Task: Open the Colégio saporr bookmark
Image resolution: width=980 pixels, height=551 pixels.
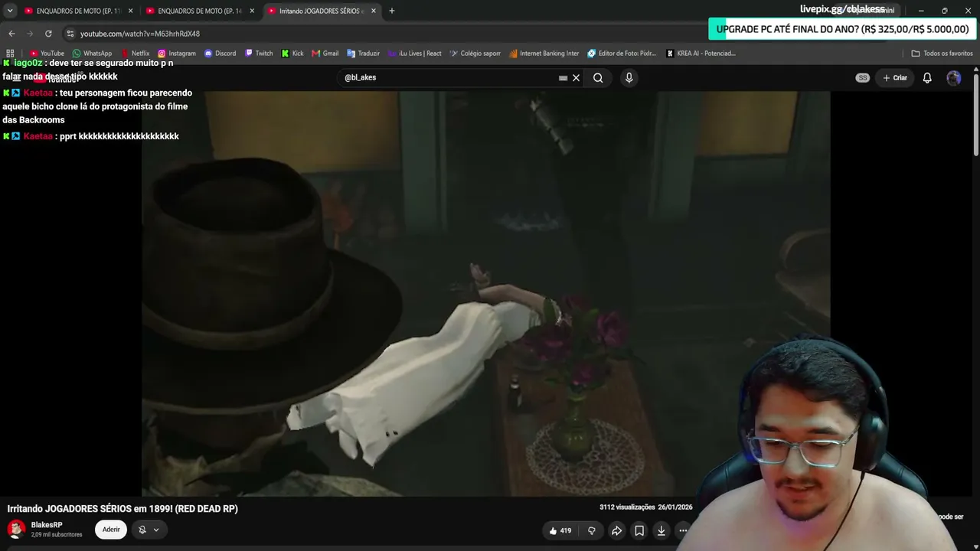Action: 475,54
